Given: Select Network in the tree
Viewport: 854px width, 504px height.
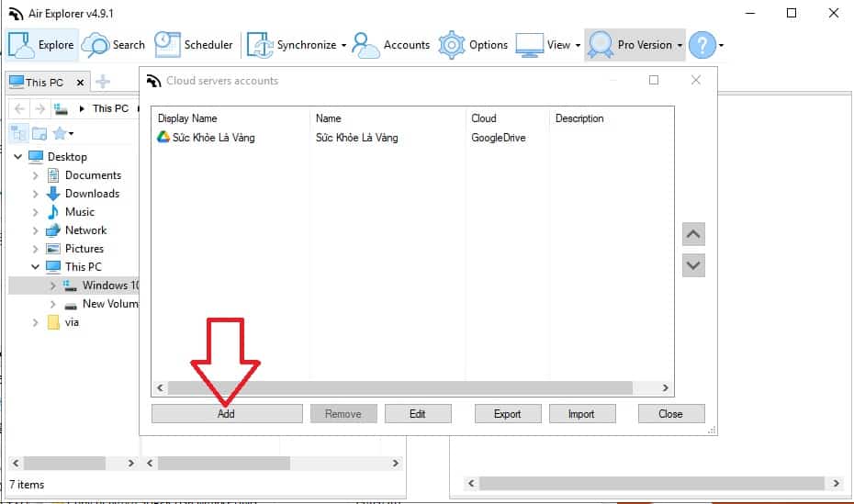Looking at the screenshot, I should point(85,230).
